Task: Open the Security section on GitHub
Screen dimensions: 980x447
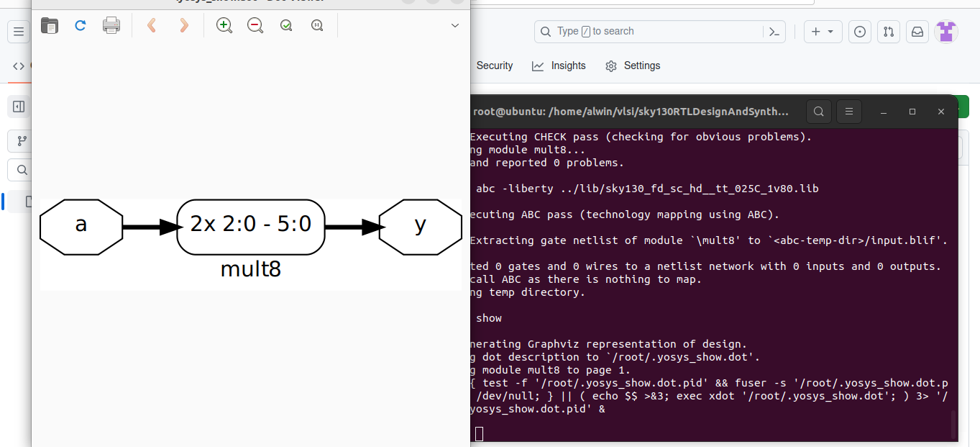Action: [494, 66]
